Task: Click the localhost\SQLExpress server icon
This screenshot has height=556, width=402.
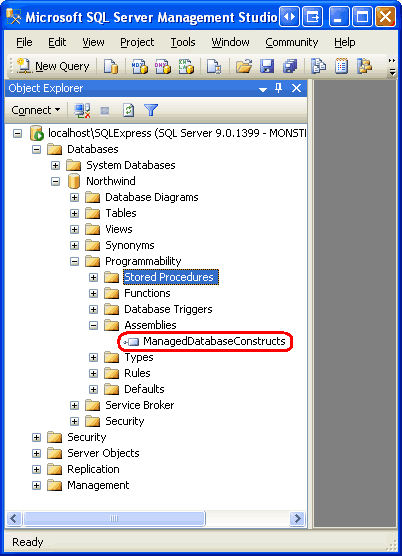Action: pos(37,133)
